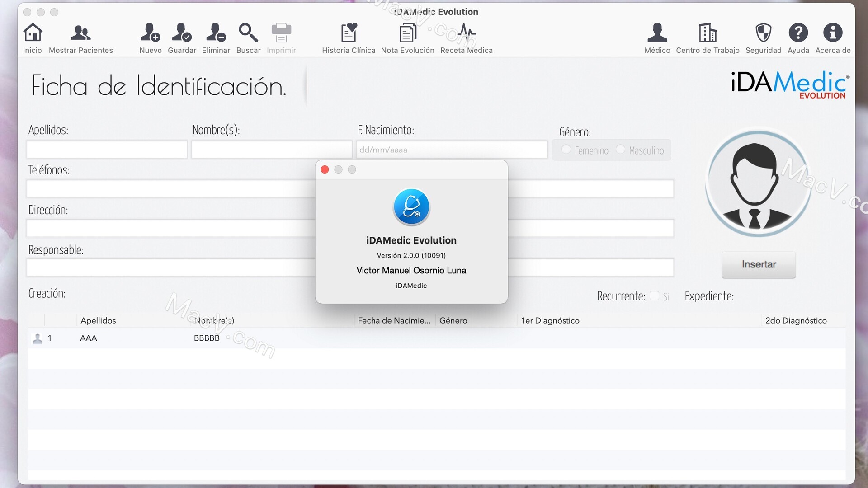This screenshot has height=488, width=868.
Task: Save the record with Guardar
Action: [182, 38]
